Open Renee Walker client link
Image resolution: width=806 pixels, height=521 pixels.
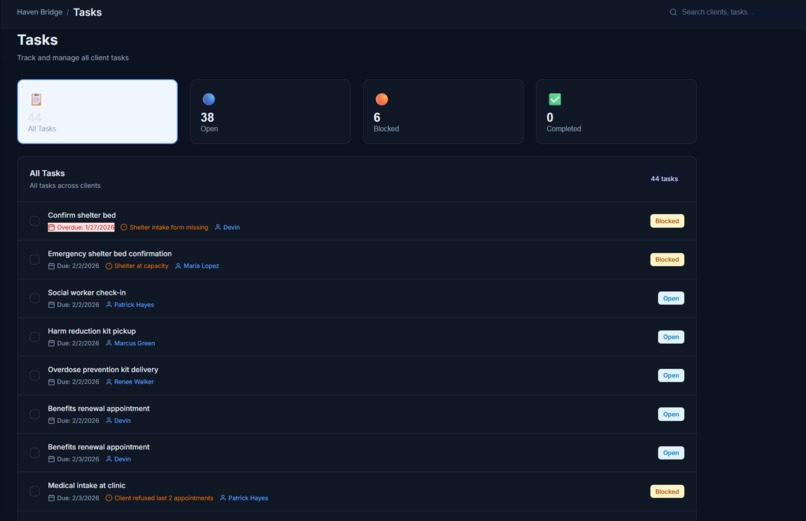coord(134,382)
